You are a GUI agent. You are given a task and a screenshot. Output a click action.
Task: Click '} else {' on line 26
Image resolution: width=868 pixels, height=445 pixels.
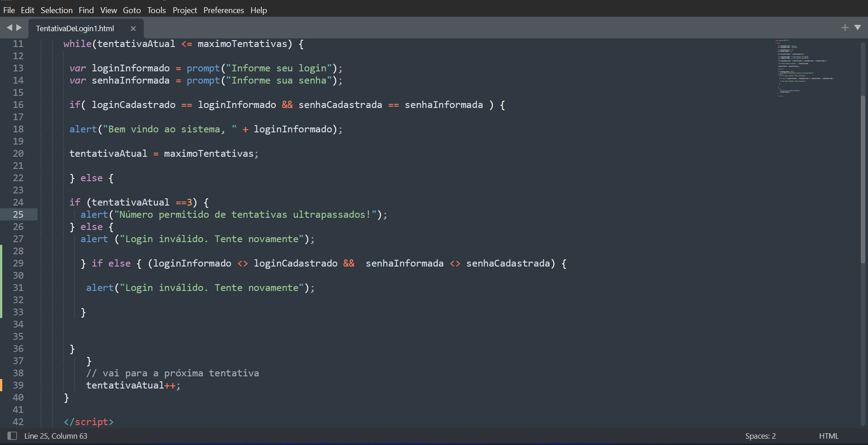pyautogui.click(x=91, y=227)
